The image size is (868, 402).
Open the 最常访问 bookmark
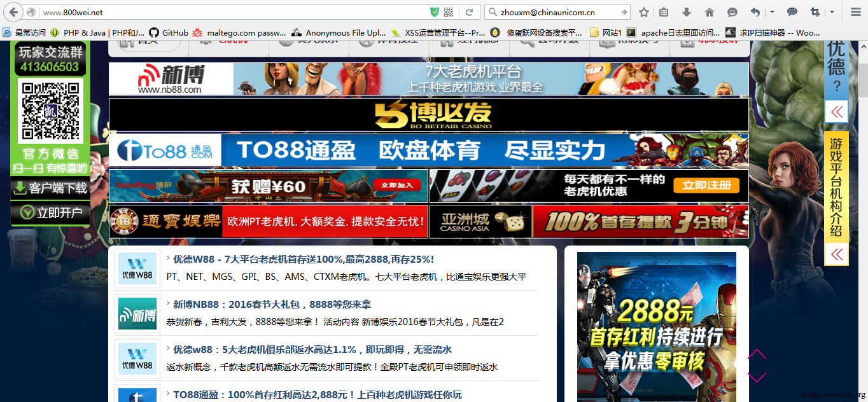pyautogui.click(x=24, y=32)
